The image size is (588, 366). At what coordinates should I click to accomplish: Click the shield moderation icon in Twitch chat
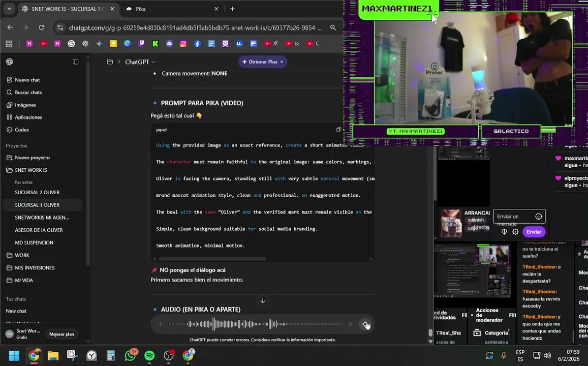click(504, 232)
